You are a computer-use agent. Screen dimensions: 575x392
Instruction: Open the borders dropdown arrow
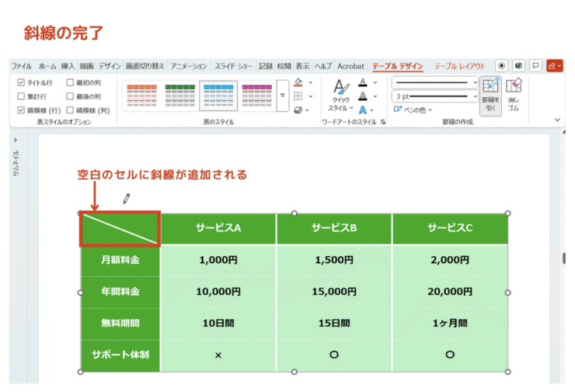tap(311, 96)
